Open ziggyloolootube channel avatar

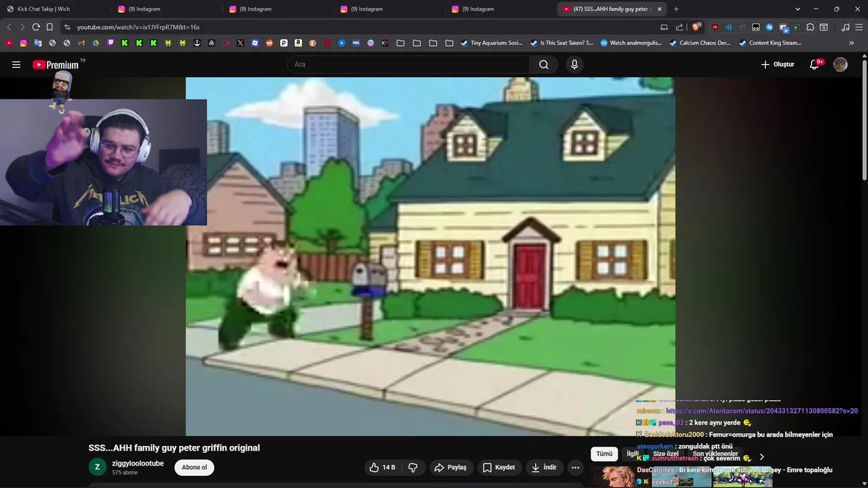pyautogui.click(x=97, y=467)
